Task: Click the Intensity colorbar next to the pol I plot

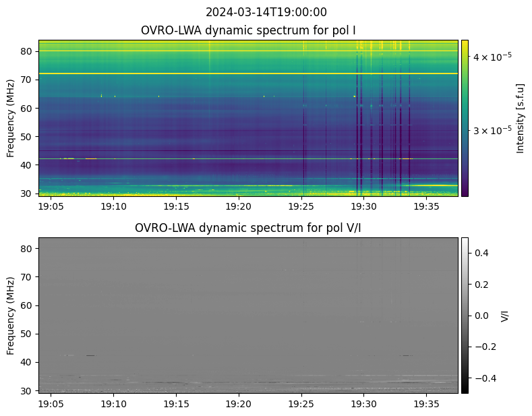Action: [465, 118]
